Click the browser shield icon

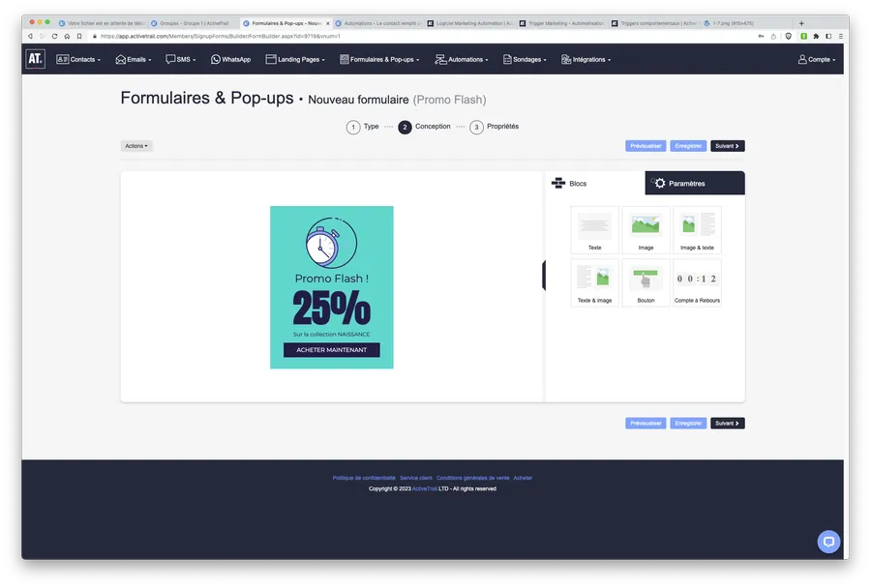tap(788, 36)
